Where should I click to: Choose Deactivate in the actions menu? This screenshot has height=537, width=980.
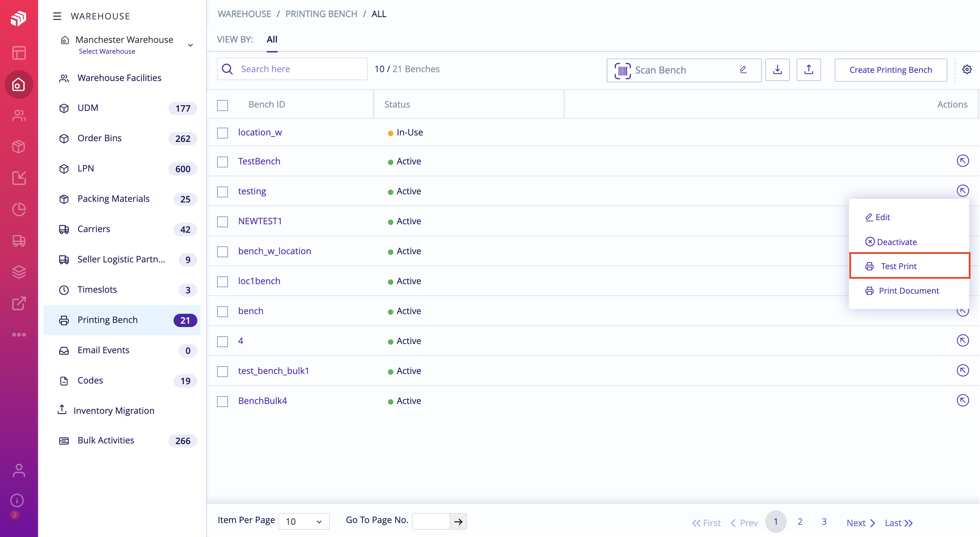[x=891, y=242]
